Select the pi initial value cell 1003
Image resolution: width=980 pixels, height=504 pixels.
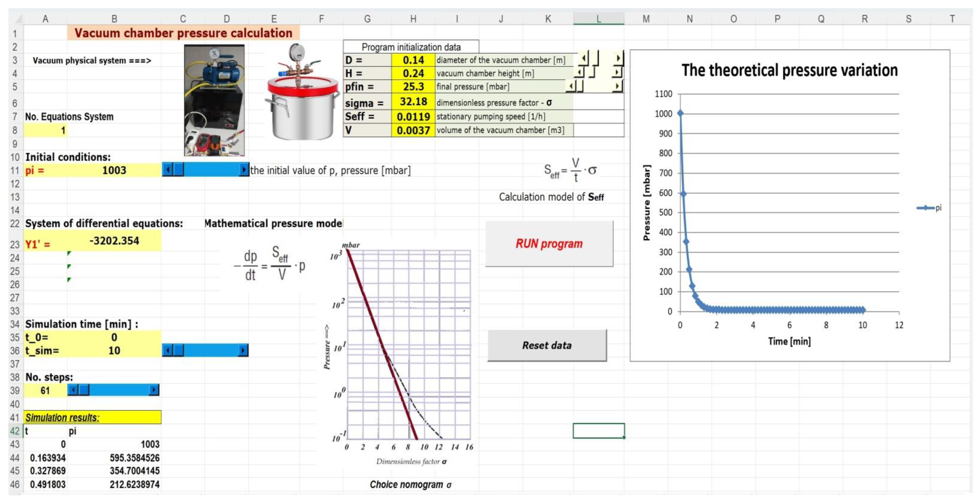coord(114,170)
